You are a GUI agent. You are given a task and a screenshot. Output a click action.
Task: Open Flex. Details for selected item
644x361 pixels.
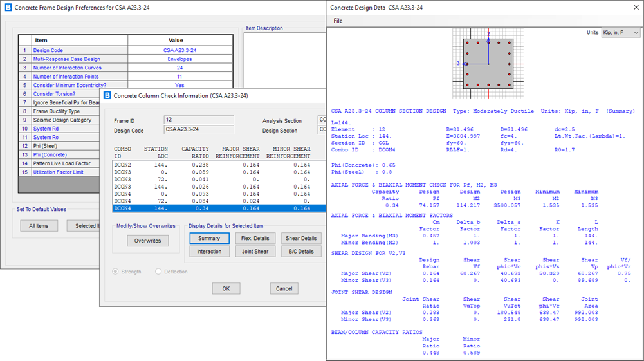click(255, 238)
